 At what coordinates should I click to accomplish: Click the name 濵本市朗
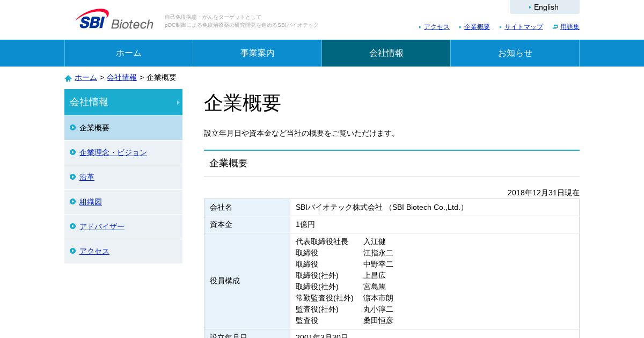[378, 298]
